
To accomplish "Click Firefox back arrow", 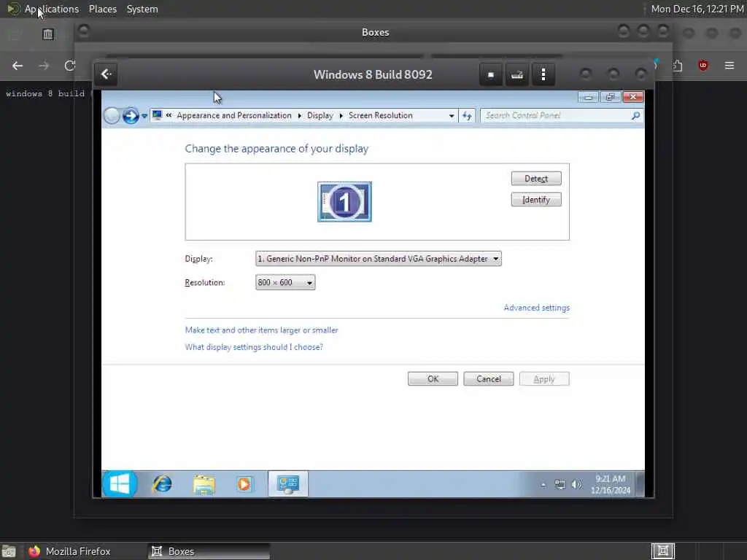I will coord(18,66).
